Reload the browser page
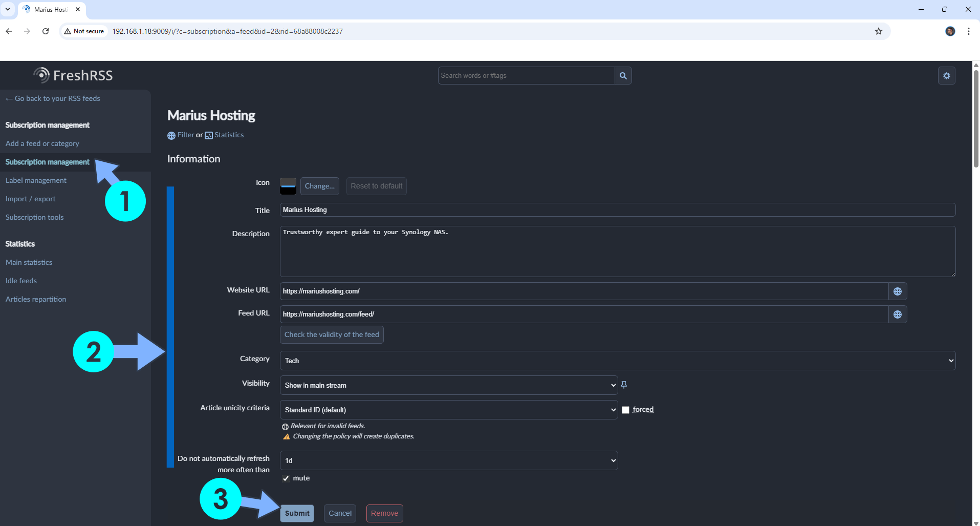Screen dimensions: 980x526 (46, 31)
